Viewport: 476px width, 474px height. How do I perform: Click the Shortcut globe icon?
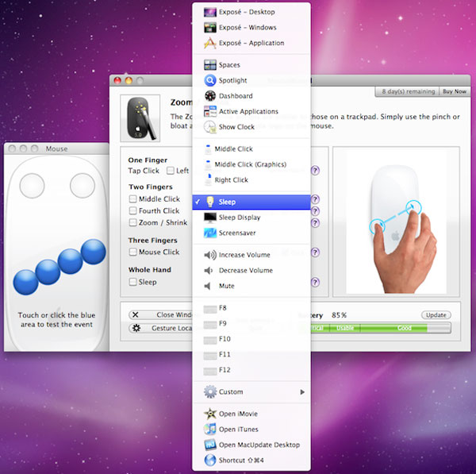209,460
